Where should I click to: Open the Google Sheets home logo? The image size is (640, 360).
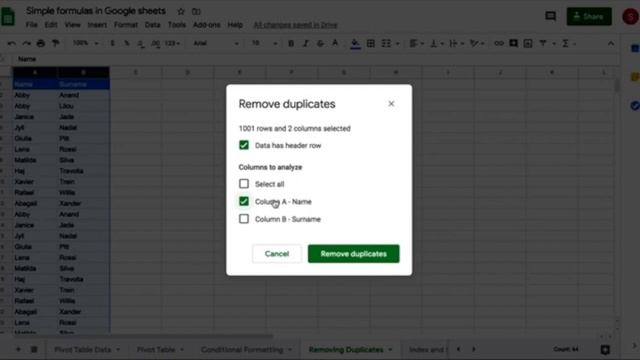tap(8, 17)
